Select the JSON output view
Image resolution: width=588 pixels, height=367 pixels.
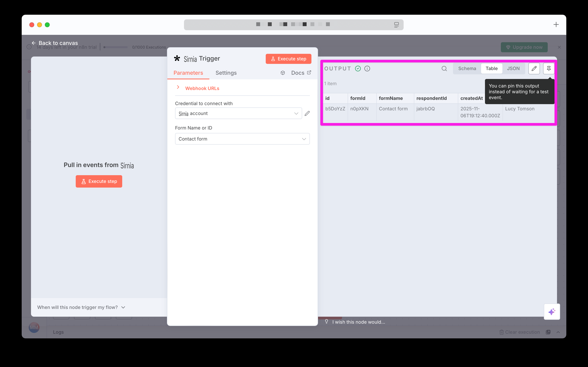click(x=513, y=69)
